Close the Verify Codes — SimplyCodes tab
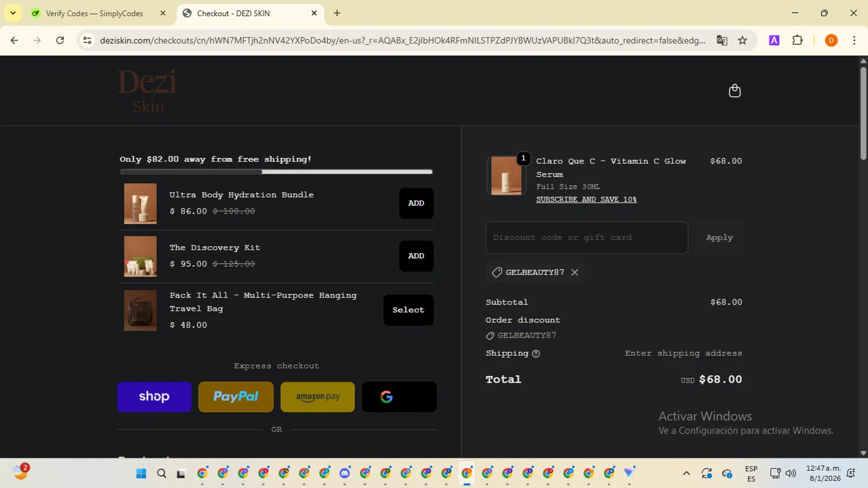The image size is (868, 488). coord(163,13)
